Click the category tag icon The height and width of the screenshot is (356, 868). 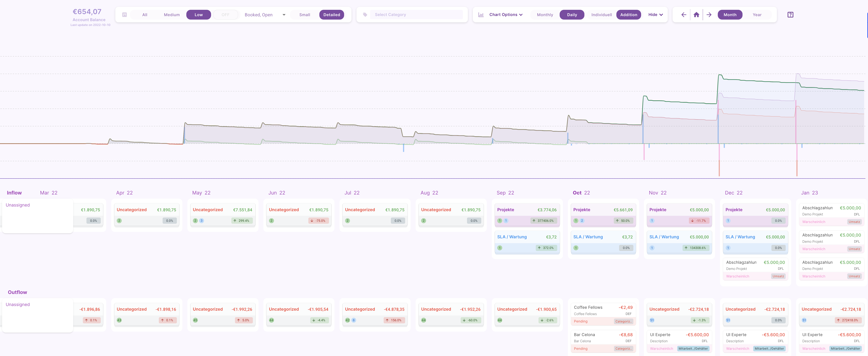[365, 15]
